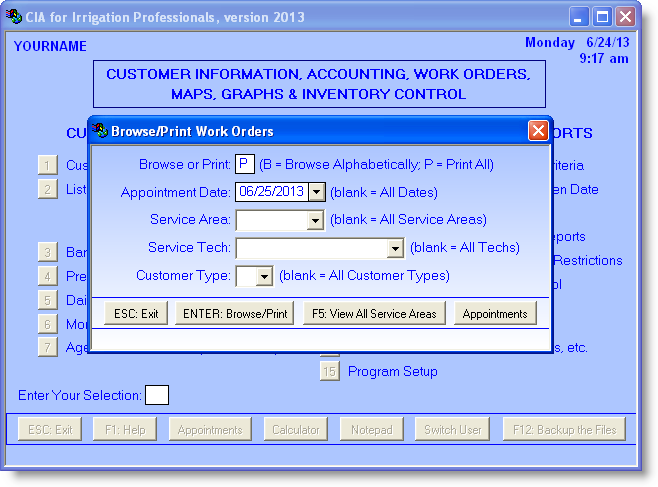Click the Browse/Print Work Orders dialog icon
The image size is (658, 487).
click(99, 131)
